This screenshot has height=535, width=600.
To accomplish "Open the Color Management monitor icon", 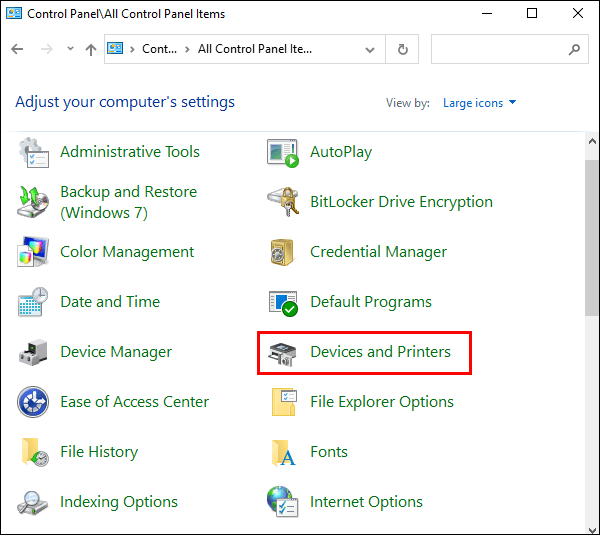I will pyautogui.click(x=33, y=252).
